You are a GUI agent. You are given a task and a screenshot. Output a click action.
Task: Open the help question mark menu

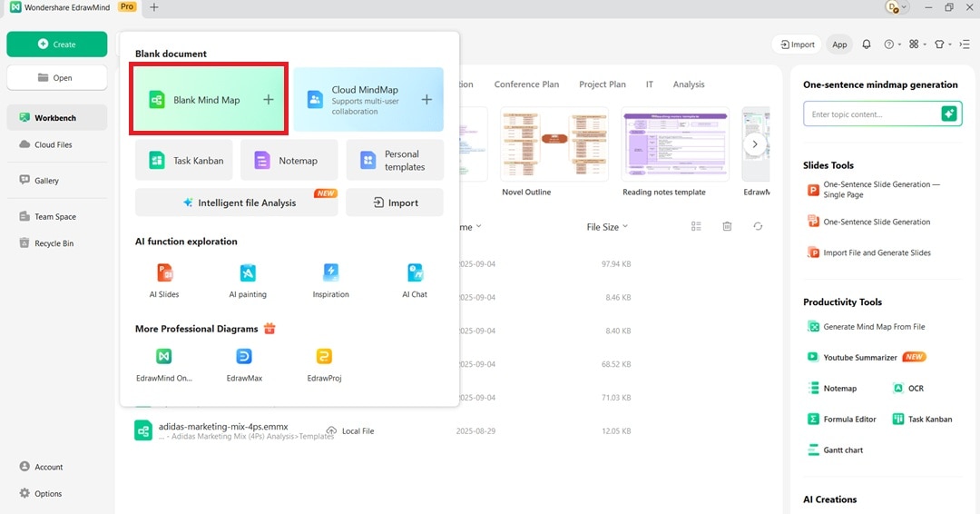[892, 44]
